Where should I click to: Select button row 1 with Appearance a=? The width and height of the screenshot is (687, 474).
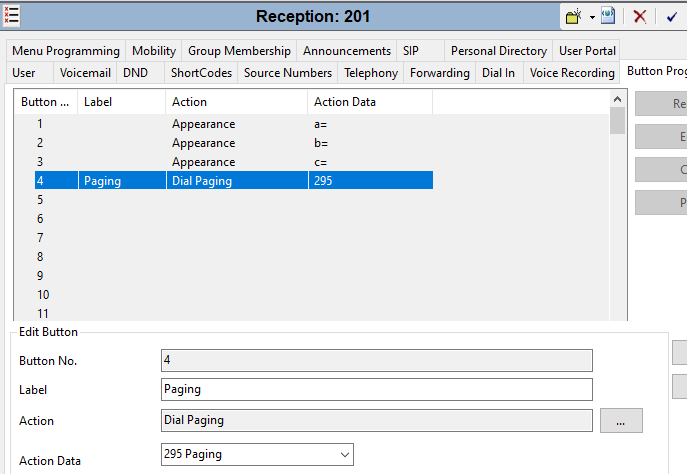point(234,124)
